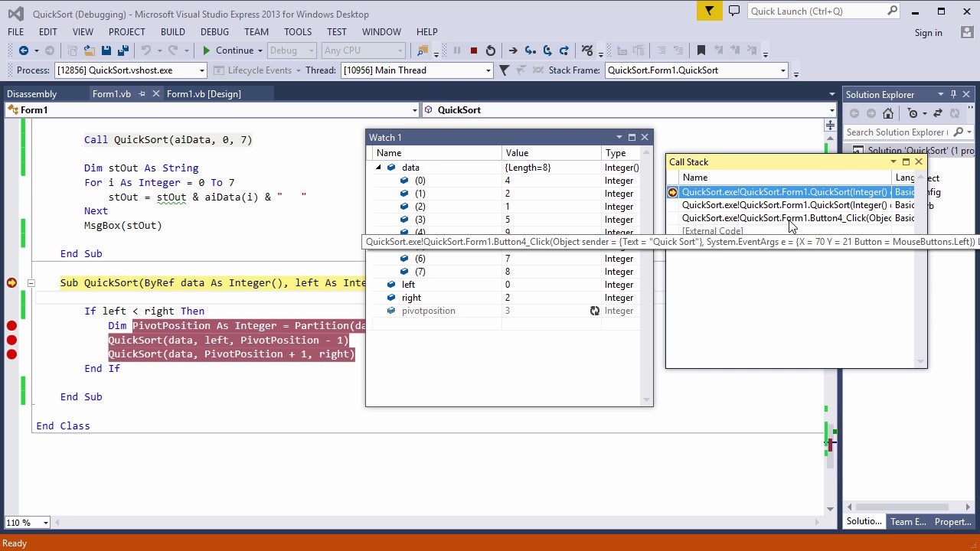The image size is (980, 551).
Task: Open the DEBUG menu
Action: [214, 32]
